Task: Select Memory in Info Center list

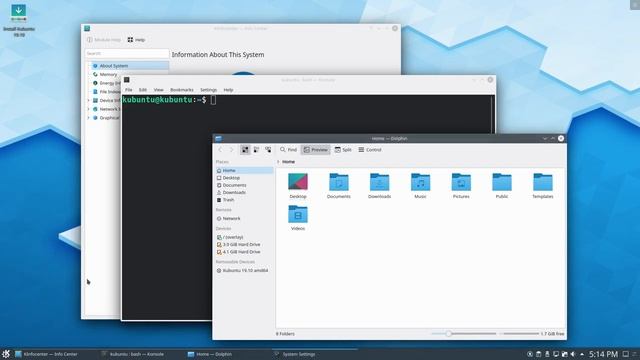Action: click(x=108, y=74)
